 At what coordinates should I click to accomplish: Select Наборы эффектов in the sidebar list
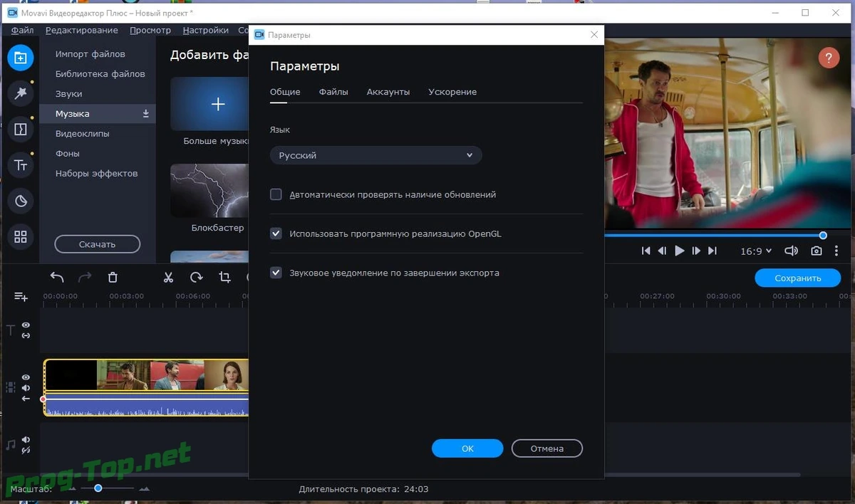point(97,174)
